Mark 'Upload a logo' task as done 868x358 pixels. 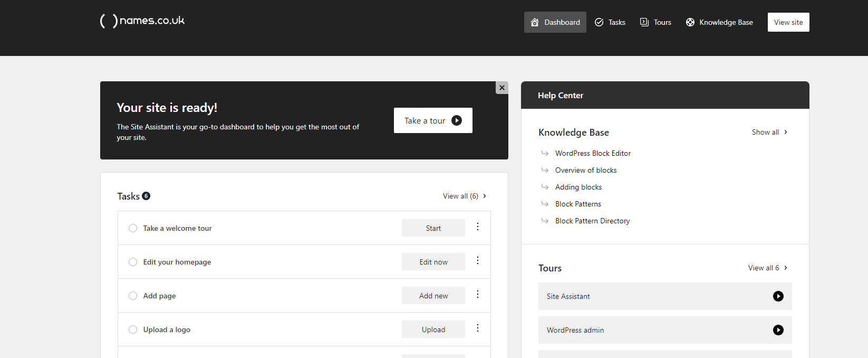[133, 329]
